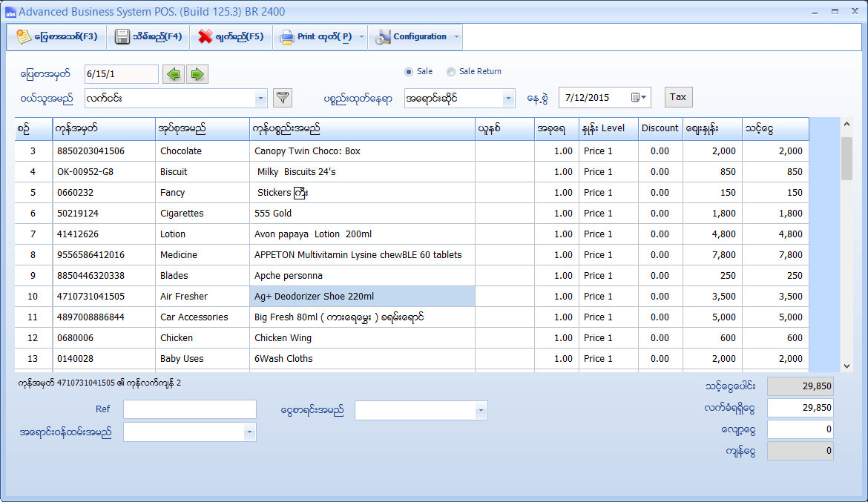Open the Print button dropdown arrow

coord(361,36)
